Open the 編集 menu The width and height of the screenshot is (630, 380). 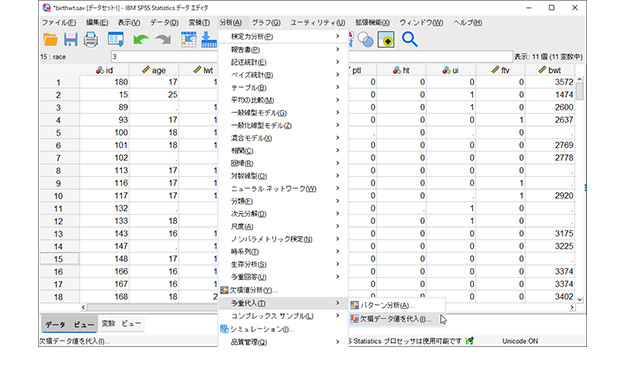pos(97,22)
